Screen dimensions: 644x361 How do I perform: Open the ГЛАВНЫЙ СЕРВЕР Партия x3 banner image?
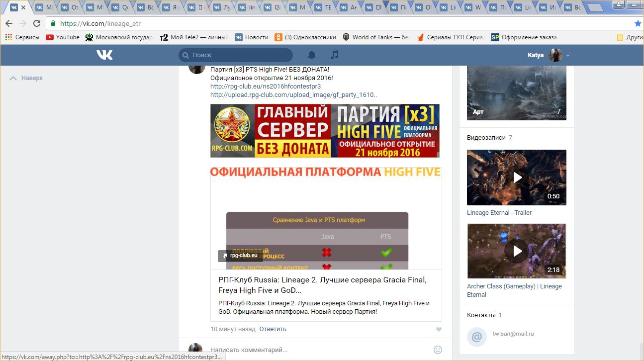click(x=325, y=131)
